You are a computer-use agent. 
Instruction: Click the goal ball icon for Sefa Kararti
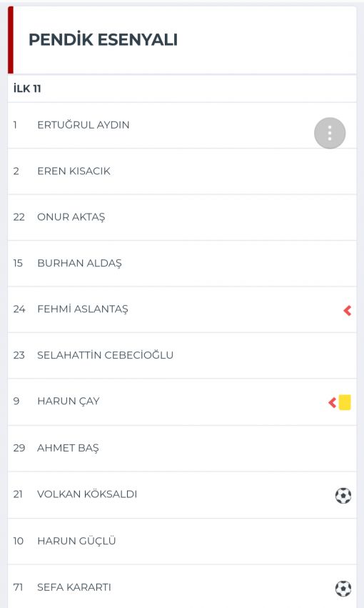[343, 588]
